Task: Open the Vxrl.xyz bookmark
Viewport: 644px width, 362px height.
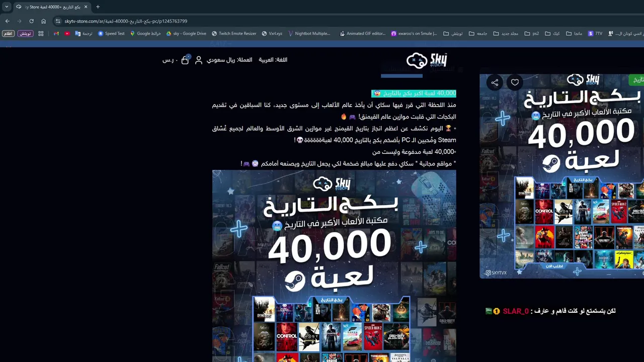Action: coord(272,34)
